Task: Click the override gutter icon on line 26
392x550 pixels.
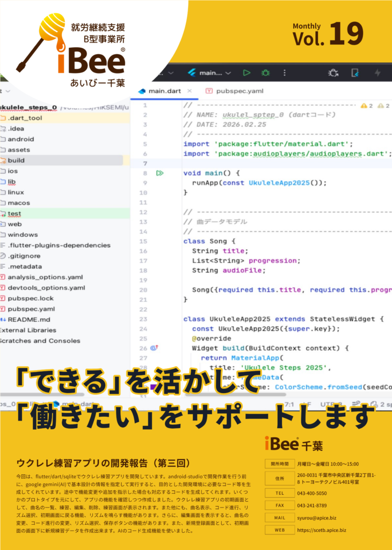Action: click(x=154, y=348)
